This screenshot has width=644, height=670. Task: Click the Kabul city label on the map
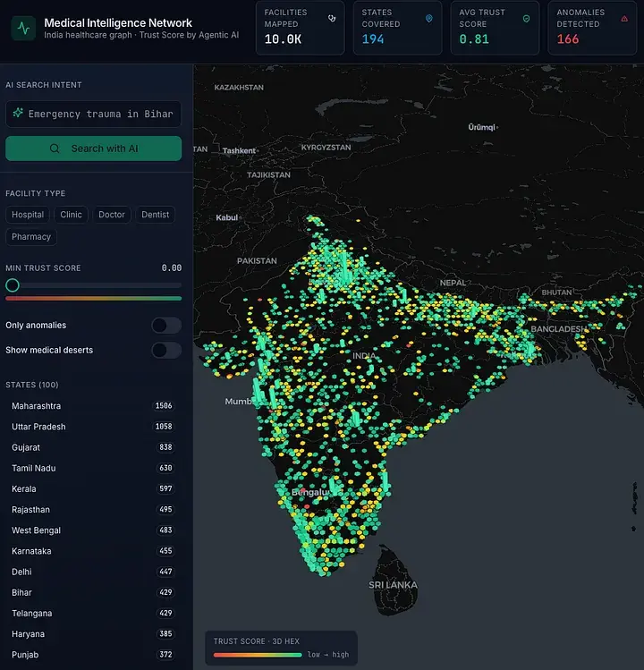click(226, 217)
